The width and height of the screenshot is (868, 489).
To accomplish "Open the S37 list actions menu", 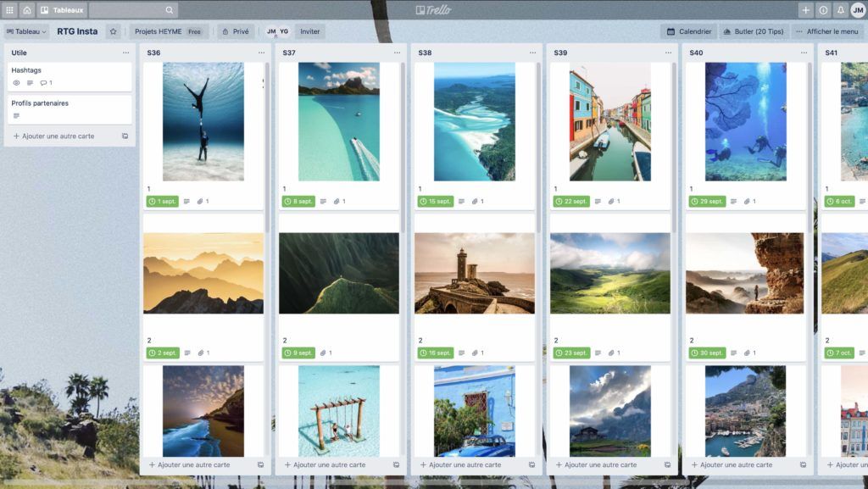I will [x=397, y=53].
